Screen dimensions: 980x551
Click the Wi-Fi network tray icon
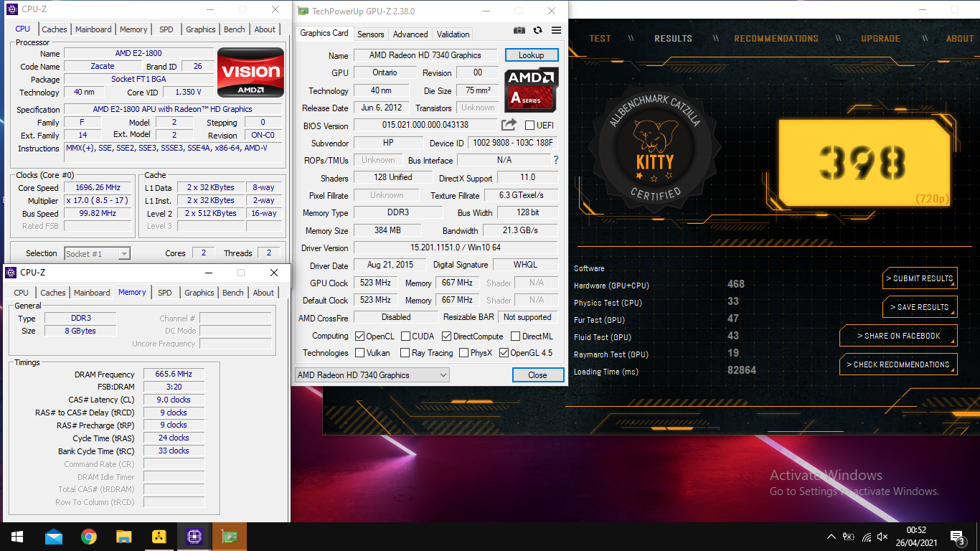click(x=867, y=537)
